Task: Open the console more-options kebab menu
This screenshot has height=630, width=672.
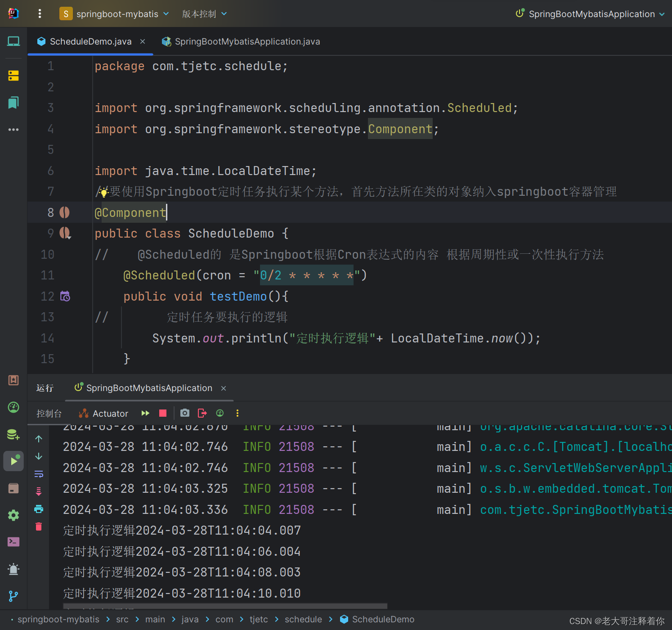Action: pyautogui.click(x=237, y=413)
